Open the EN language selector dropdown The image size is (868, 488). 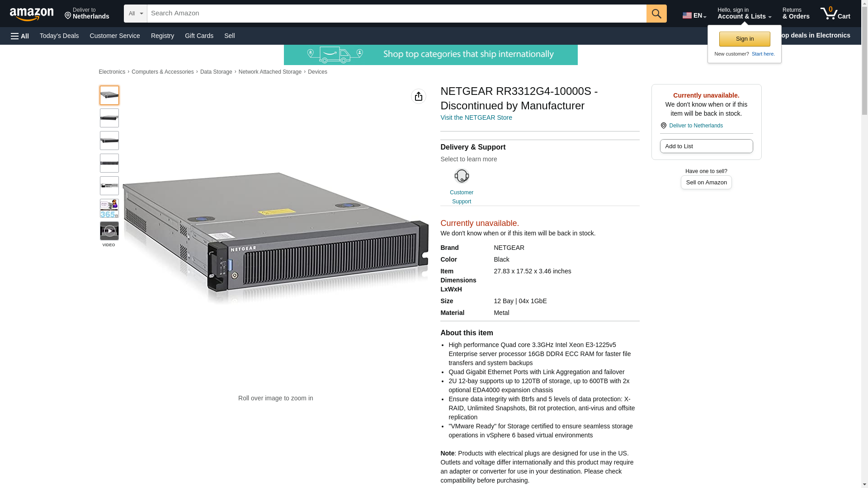click(694, 15)
